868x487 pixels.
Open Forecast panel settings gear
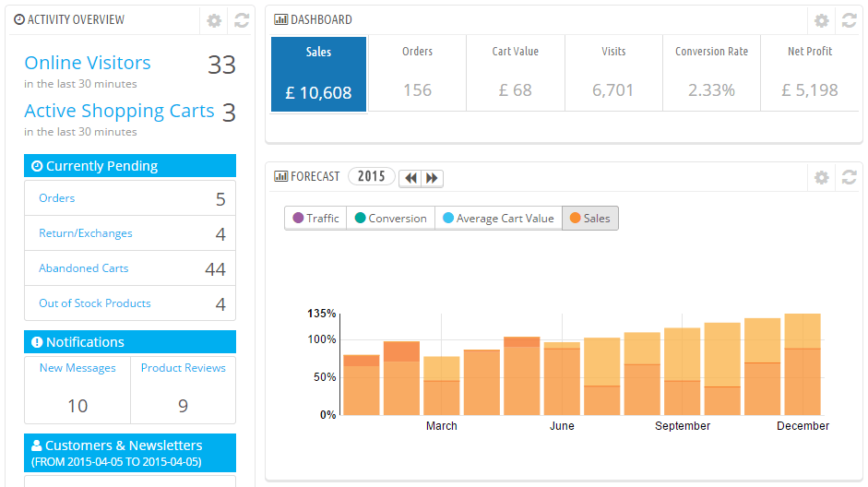click(x=822, y=178)
